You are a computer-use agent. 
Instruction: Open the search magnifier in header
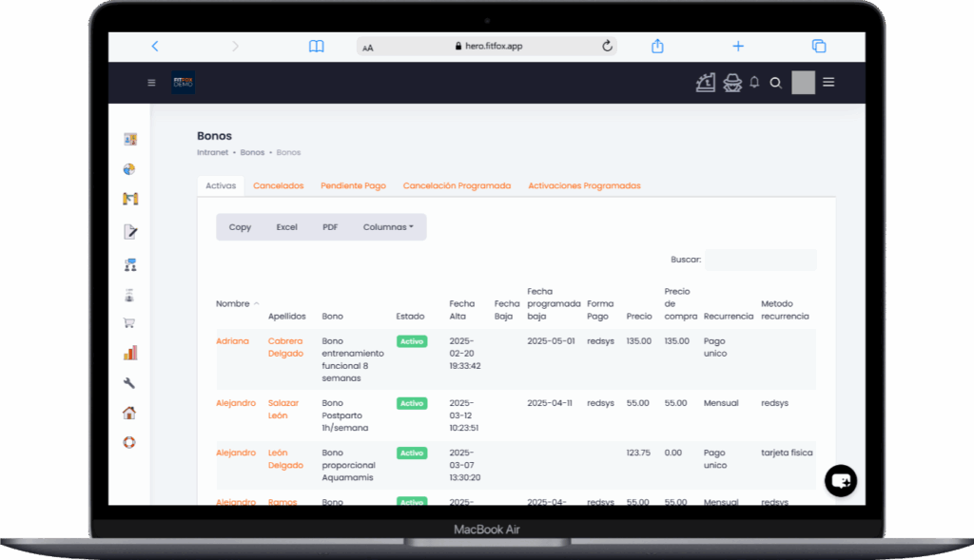tap(775, 83)
